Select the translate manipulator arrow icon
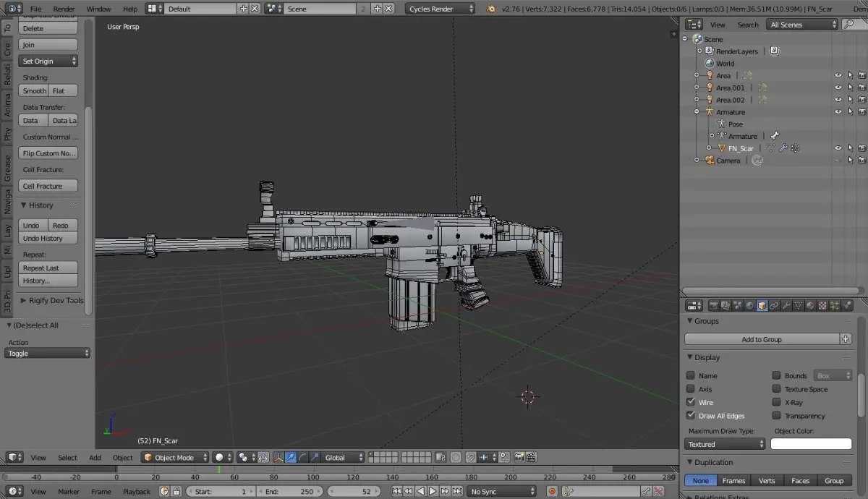The height and width of the screenshot is (499, 868). tap(291, 457)
